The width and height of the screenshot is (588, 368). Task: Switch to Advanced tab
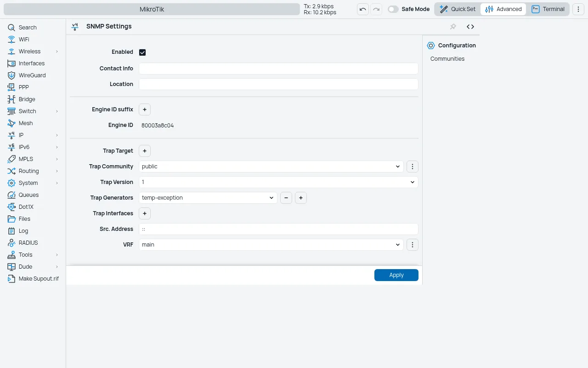point(503,9)
